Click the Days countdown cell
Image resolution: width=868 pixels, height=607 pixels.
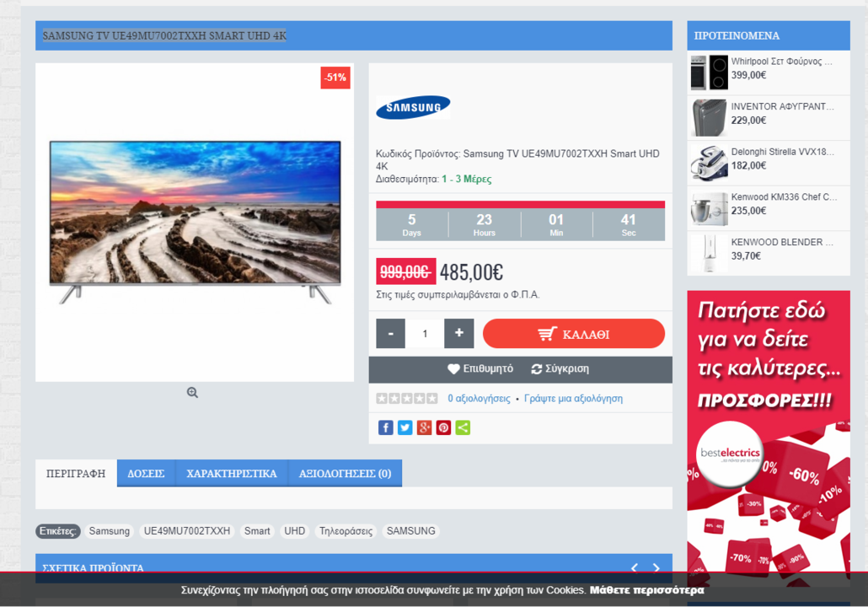pos(412,225)
